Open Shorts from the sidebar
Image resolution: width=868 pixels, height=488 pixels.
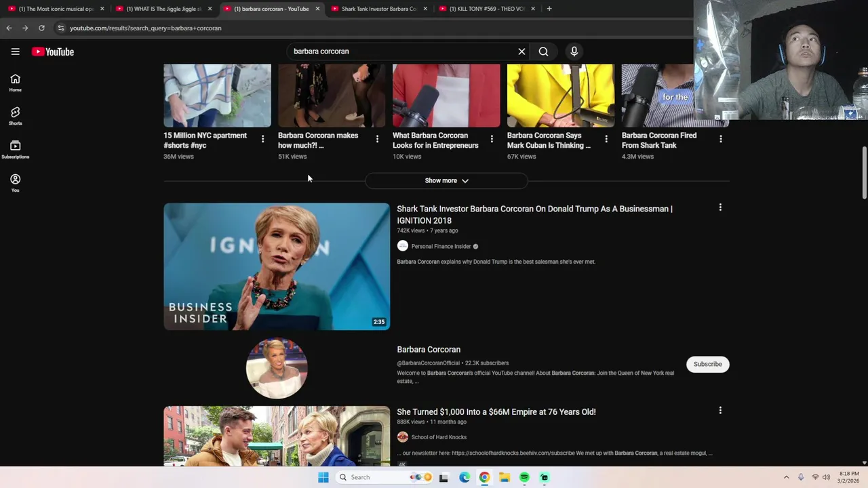pyautogui.click(x=15, y=116)
